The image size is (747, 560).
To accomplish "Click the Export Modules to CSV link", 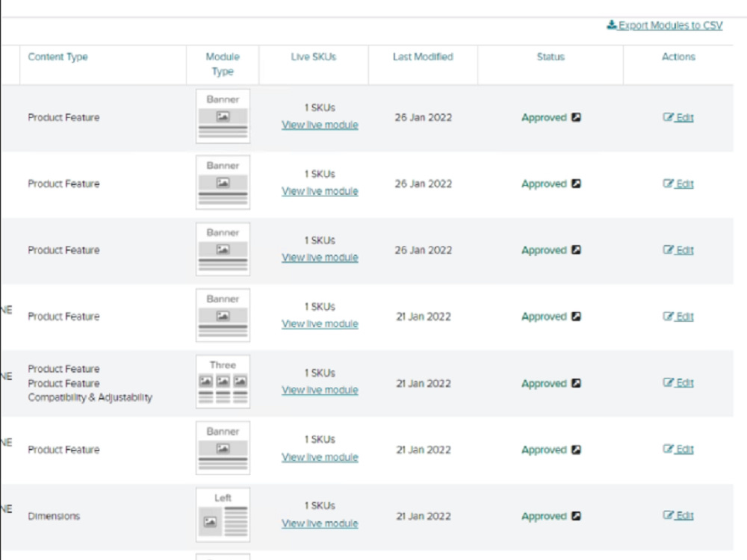I will [665, 25].
